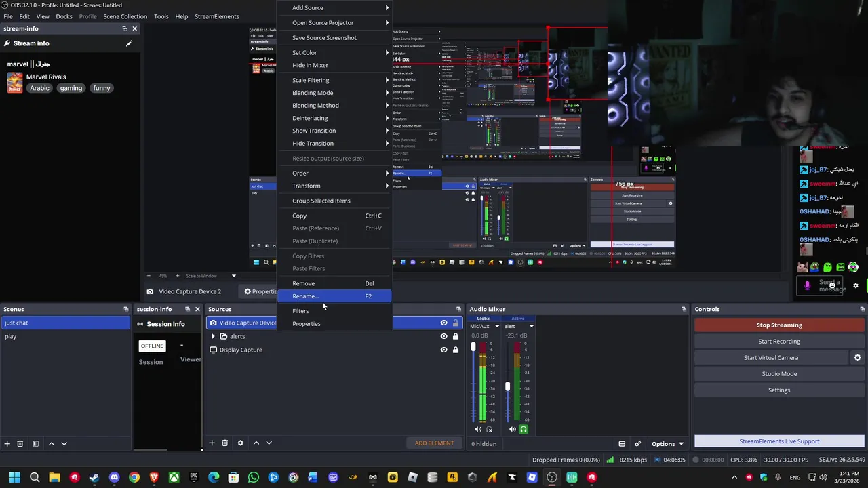Select Save Source Screenshot menu entry

click(334, 37)
